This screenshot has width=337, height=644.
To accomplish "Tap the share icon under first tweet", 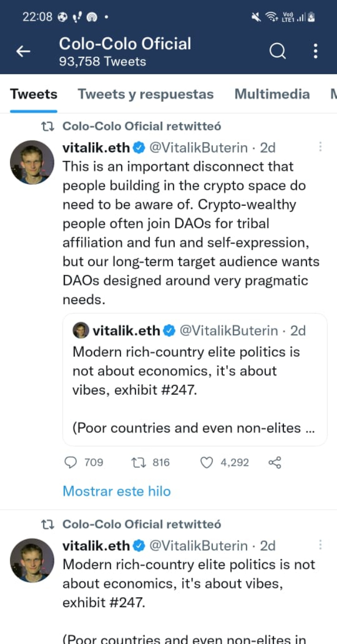I will pos(274,462).
